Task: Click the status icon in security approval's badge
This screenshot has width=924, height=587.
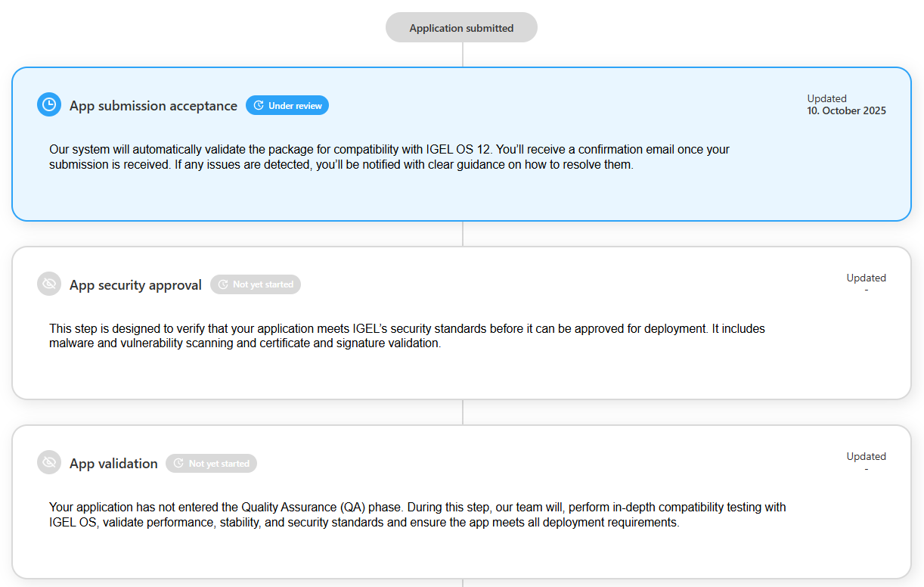Action: (x=223, y=284)
